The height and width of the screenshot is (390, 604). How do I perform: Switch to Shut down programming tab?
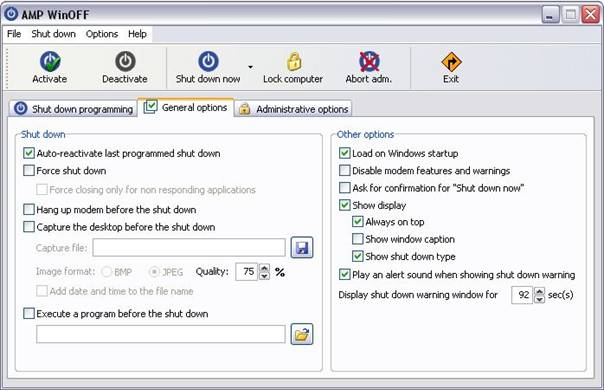73,109
